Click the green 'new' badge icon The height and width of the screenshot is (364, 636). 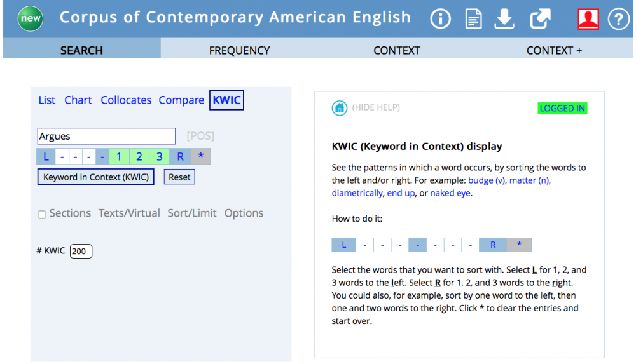pyautogui.click(x=31, y=18)
